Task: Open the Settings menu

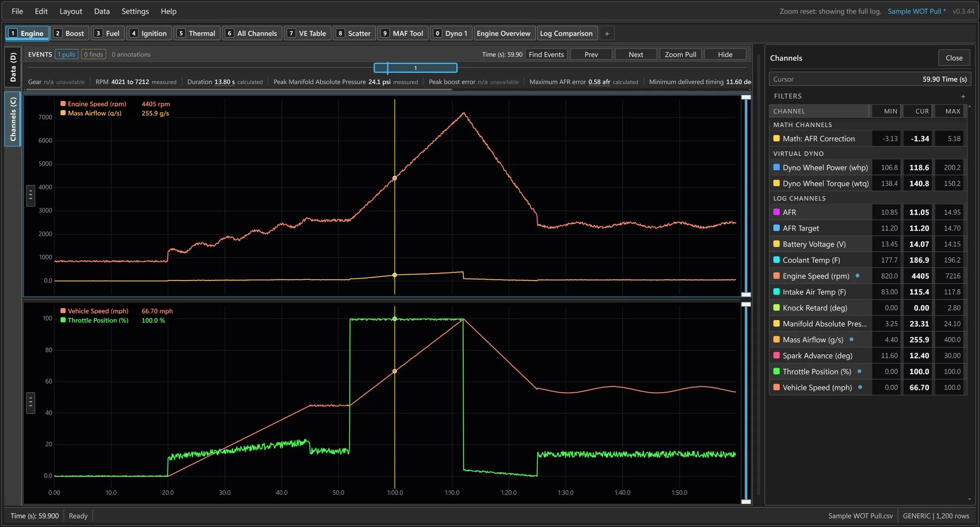Action: 135,11
